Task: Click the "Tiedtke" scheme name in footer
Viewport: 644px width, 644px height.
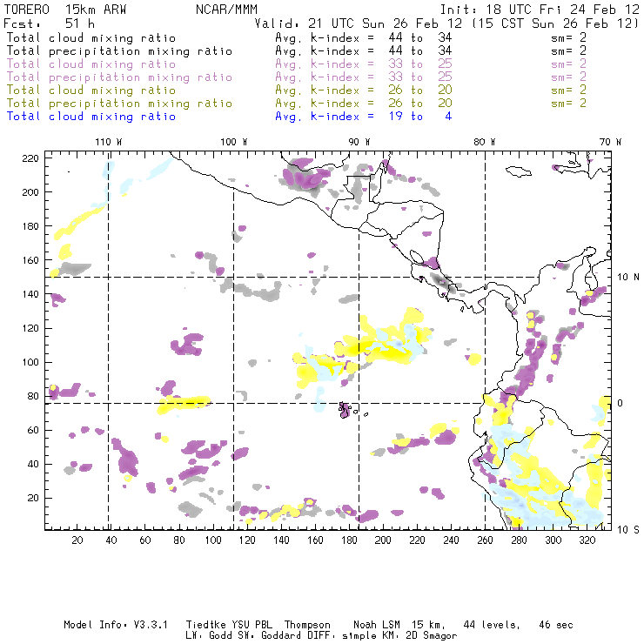Action: pyautogui.click(x=206, y=625)
